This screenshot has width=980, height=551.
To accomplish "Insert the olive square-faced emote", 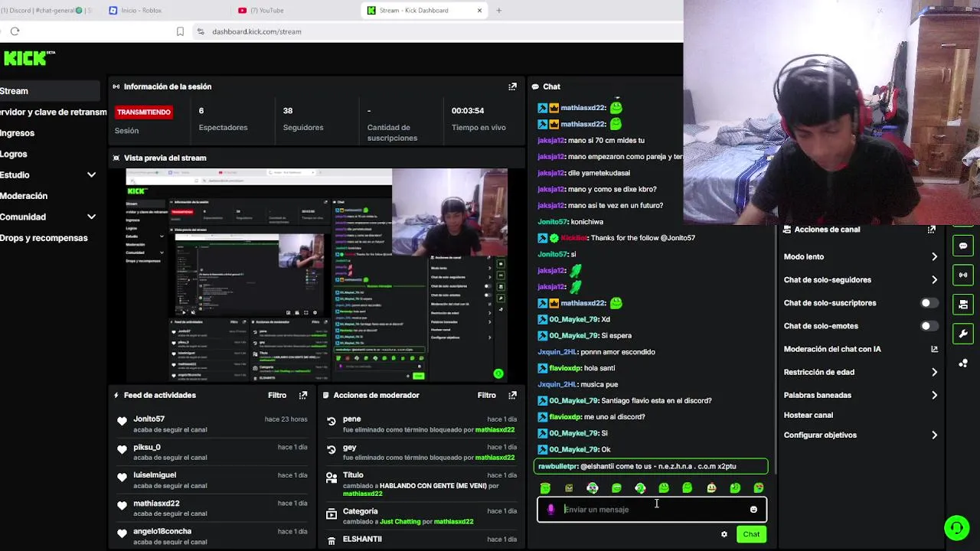I will (x=569, y=488).
